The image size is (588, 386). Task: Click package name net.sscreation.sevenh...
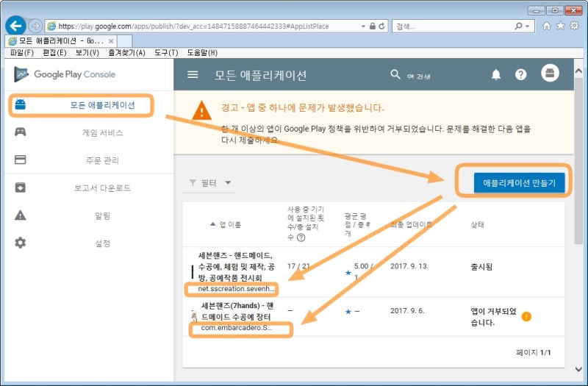[x=236, y=289]
